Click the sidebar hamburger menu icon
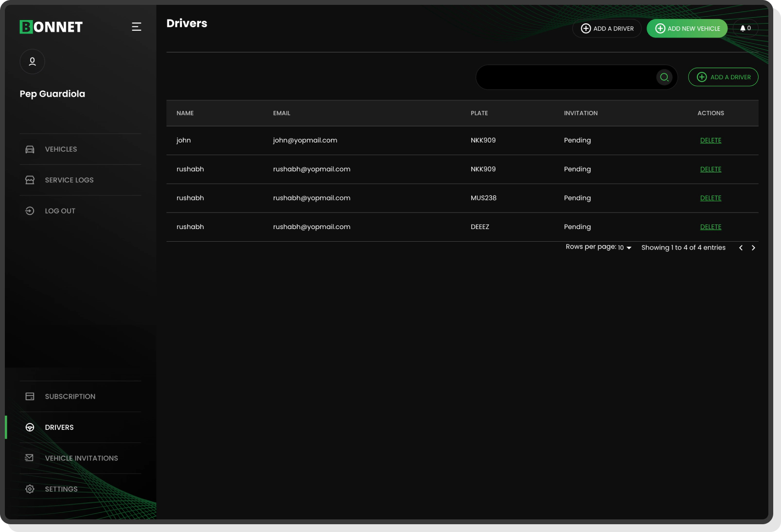Screen dimensions: 781x532 (136, 27)
